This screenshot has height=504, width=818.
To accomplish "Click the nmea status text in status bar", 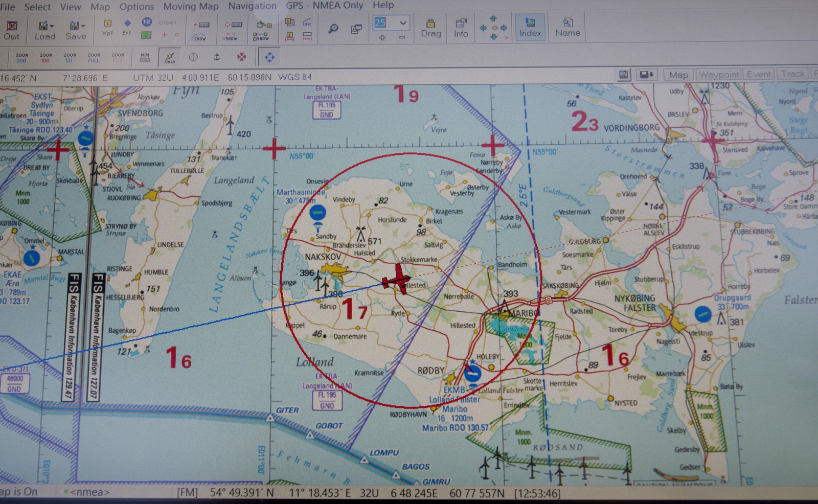I will (x=89, y=492).
